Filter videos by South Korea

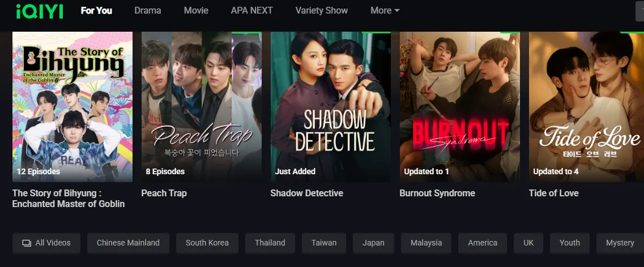click(x=207, y=243)
